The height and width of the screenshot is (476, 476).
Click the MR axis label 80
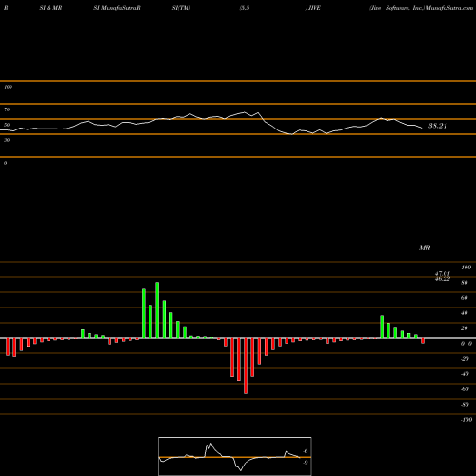(x=465, y=283)
